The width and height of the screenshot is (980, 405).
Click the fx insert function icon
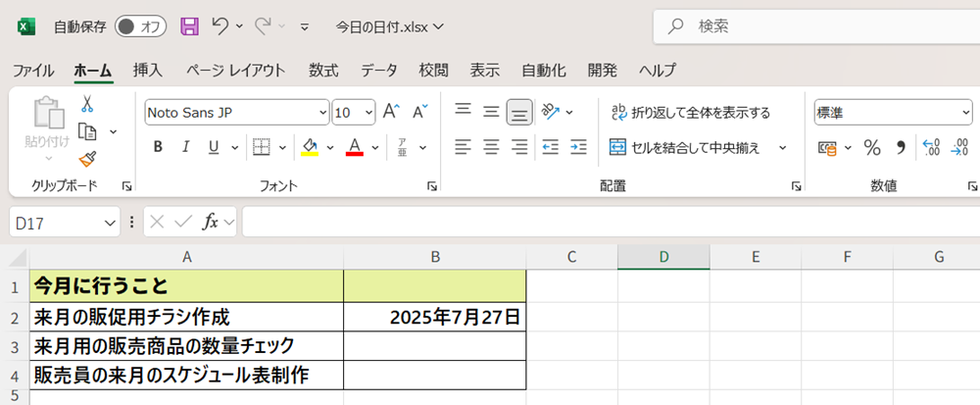(210, 222)
